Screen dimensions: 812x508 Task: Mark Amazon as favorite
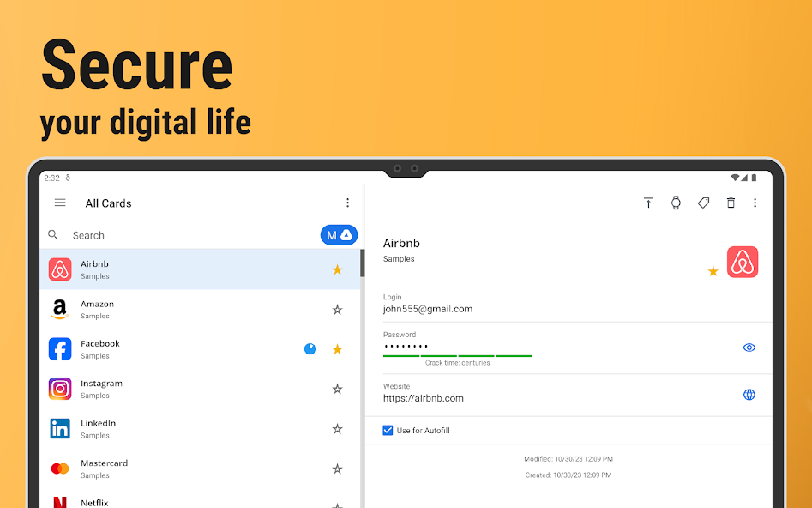click(337, 310)
